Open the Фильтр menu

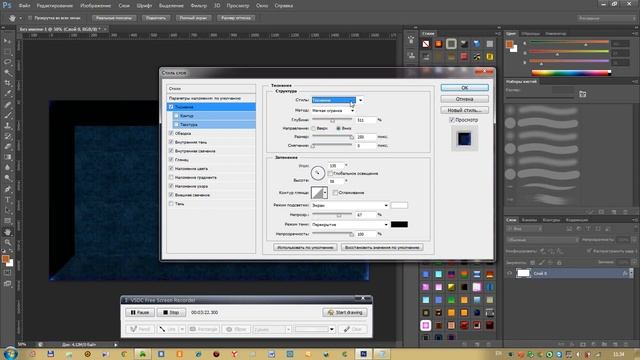coord(199,6)
